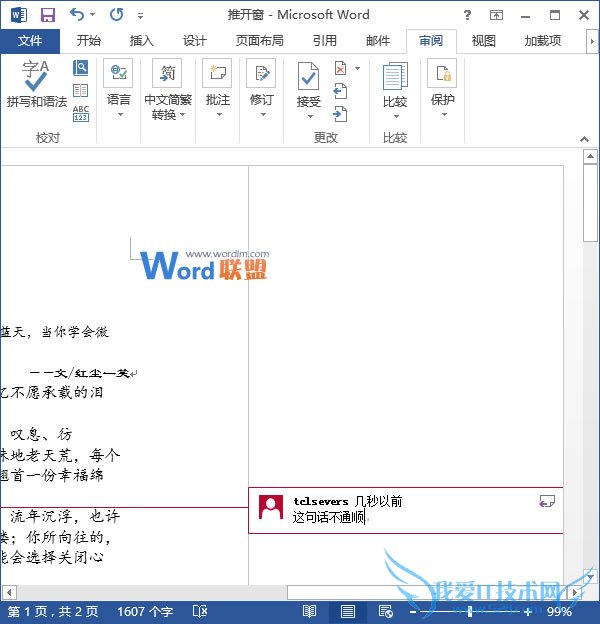
Task: Go to the next change
Action: tap(340, 114)
